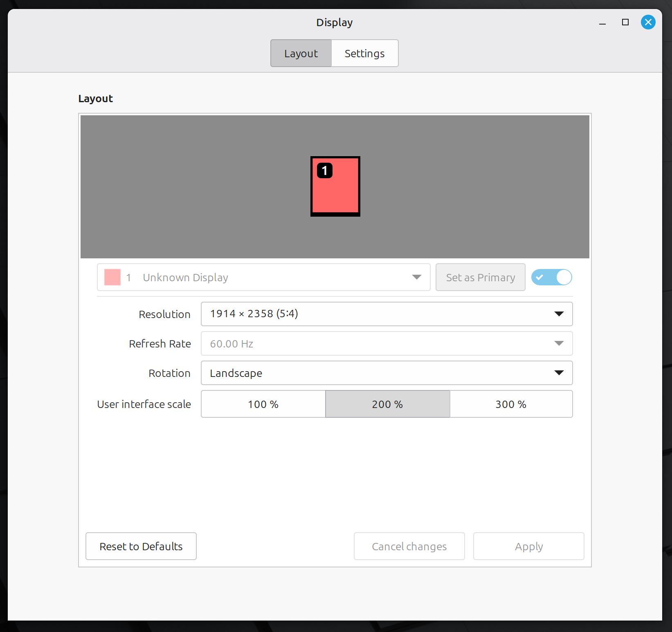Switch to the Layout tab

301,54
